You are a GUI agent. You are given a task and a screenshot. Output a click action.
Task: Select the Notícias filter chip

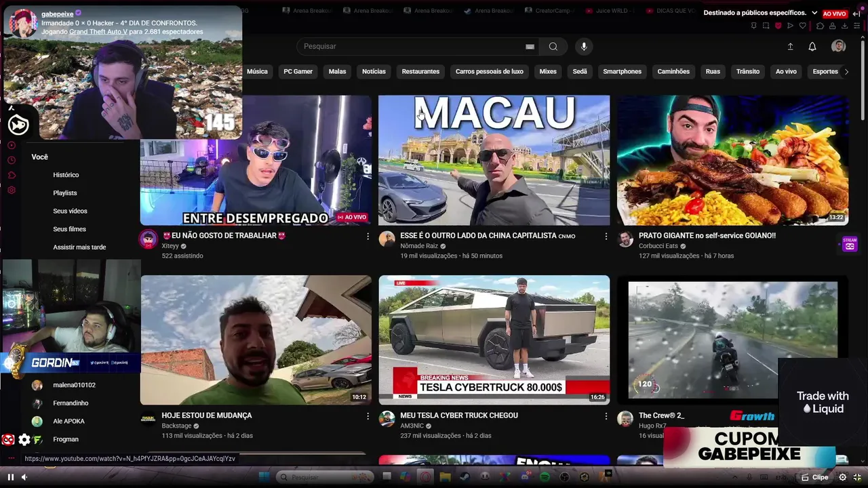tap(374, 71)
